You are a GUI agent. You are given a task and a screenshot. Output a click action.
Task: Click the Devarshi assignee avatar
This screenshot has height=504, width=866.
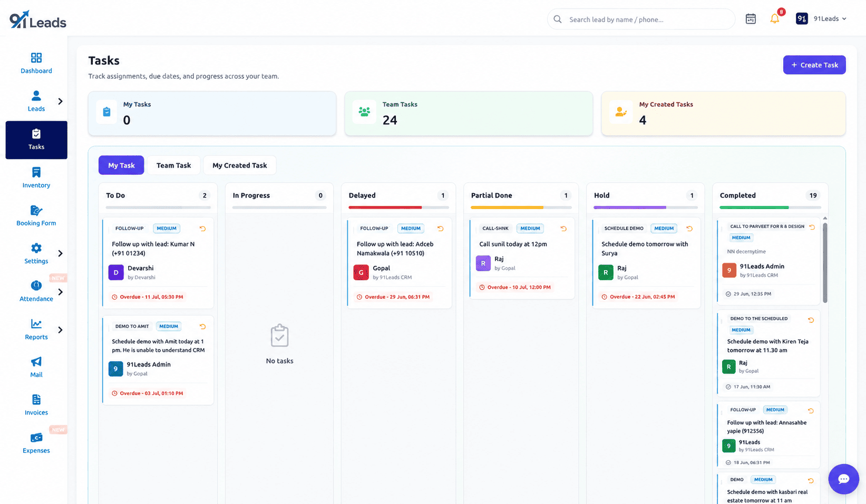coord(116,272)
